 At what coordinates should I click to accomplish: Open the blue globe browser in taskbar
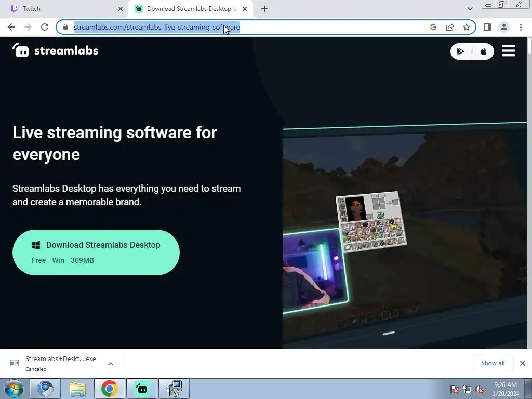[x=45, y=389]
